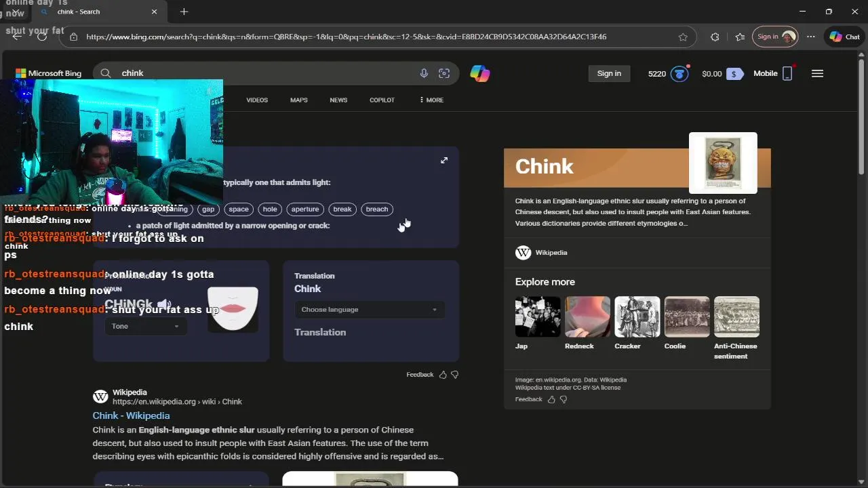Click the $0.00 cashback wallet icon
This screenshot has height=488, width=868.
(734, 74)
